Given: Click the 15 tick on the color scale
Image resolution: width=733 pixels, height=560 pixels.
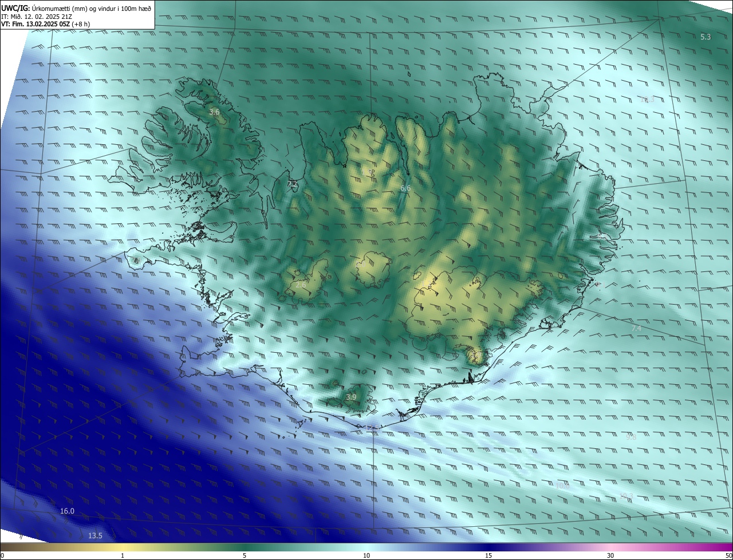Looking at the screenshot, I should click(x=488, y=555).
